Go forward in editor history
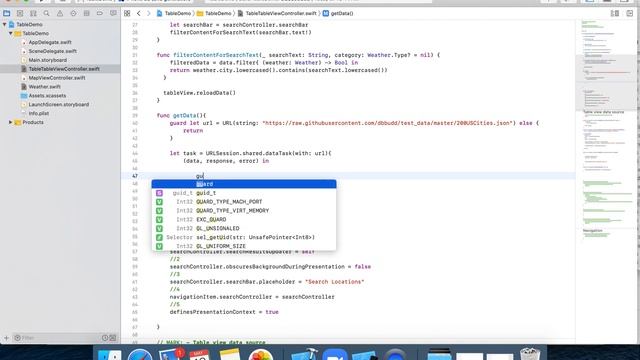Viewport: 640px width, 360px height. (x=149, y=13)
